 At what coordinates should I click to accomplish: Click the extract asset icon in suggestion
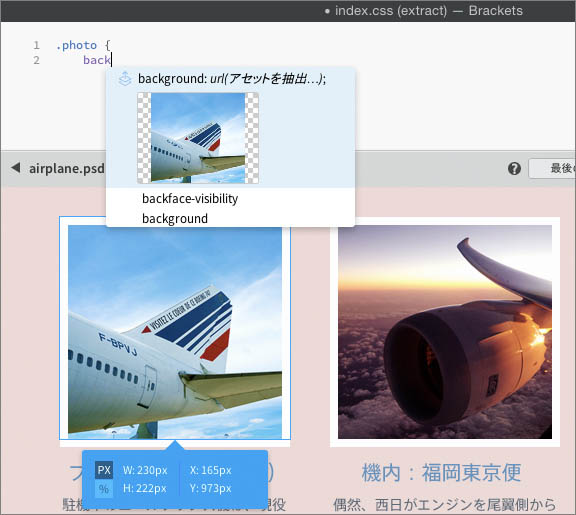[125, 78]
